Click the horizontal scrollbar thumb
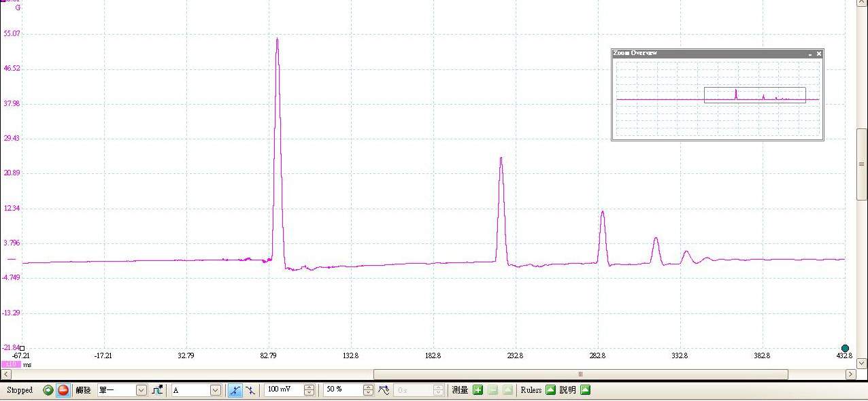868x401 pixels. pos(581,374)
